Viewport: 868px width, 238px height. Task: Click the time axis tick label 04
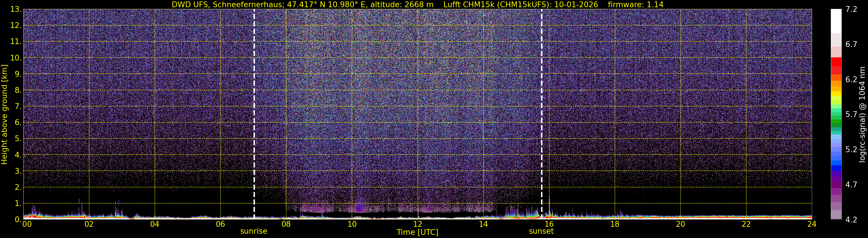pos(155,224)
